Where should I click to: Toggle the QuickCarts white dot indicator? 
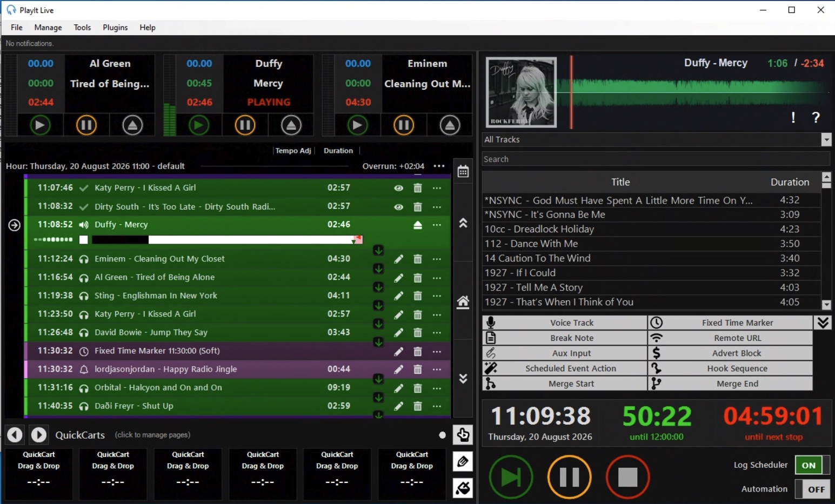[x=442, y=435]
